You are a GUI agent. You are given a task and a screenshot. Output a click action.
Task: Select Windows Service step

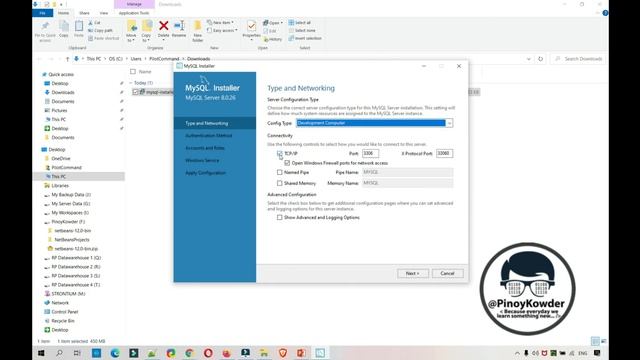coord(202,160)
